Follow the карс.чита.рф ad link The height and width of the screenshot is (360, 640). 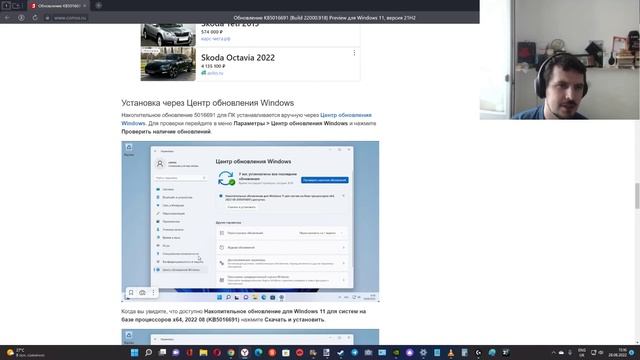point(216,39)
